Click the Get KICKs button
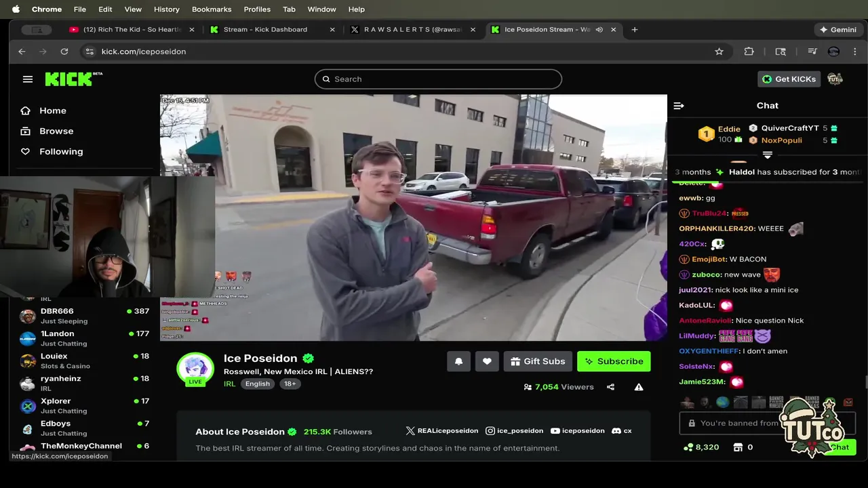Viewport: 868px width, 488px height. point(789,79)
